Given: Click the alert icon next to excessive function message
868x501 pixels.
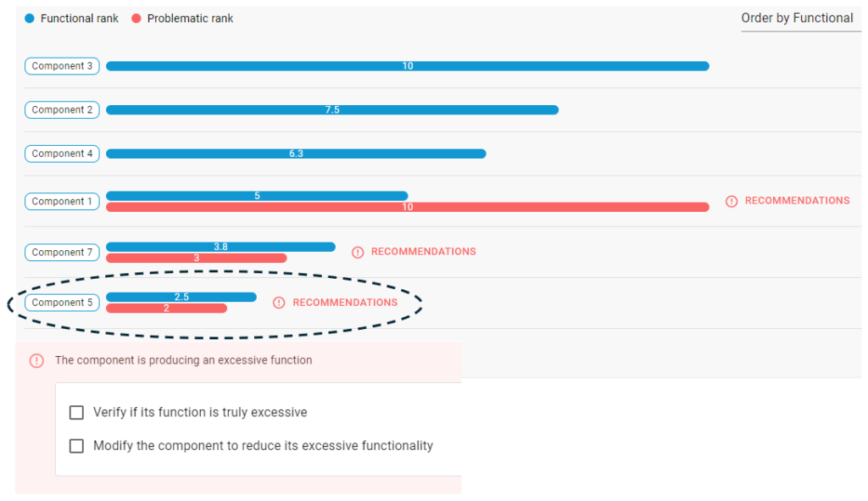Looking at the screenshot, I should (36, 361).
